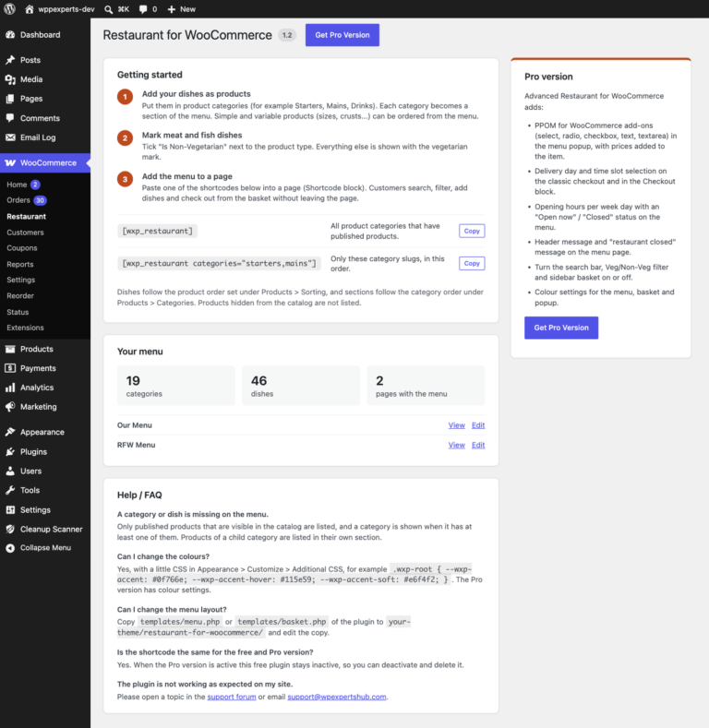Open the Customers submenu item

pyautogui.click(x=25, y=233)
